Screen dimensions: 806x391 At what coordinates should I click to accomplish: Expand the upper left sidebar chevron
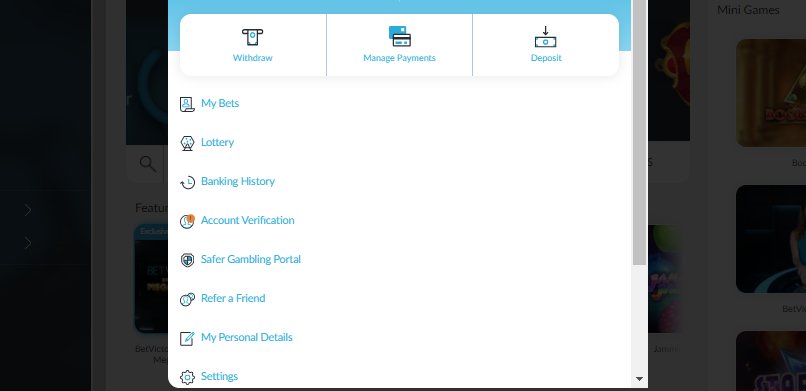28,210
